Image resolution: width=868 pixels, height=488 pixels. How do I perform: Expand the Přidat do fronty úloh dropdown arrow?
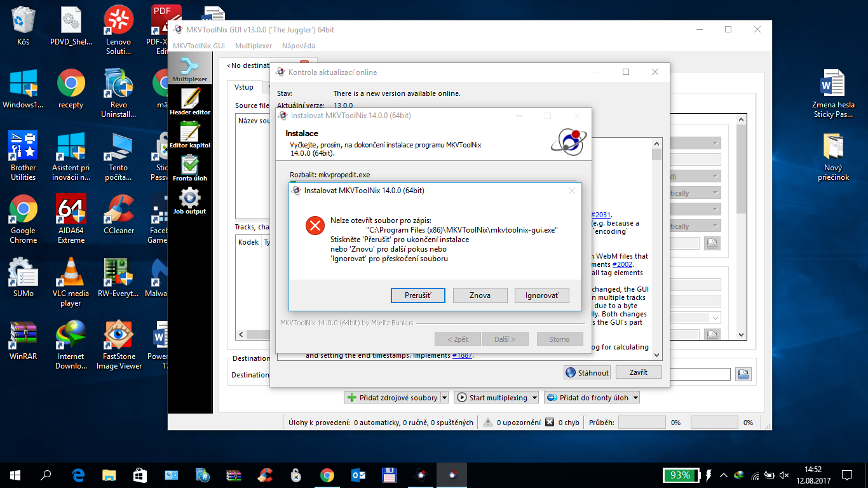pyautogui.click(x=635, y=398)
